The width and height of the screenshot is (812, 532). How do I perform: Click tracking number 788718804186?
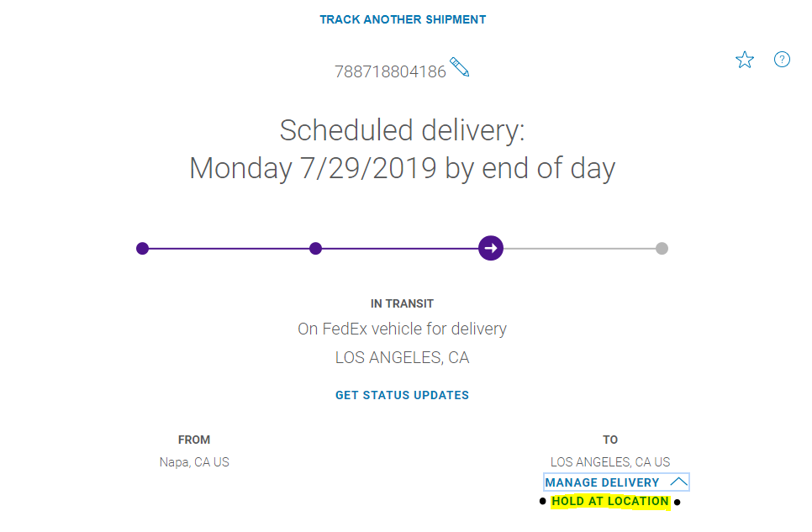[x=391, y=71]
